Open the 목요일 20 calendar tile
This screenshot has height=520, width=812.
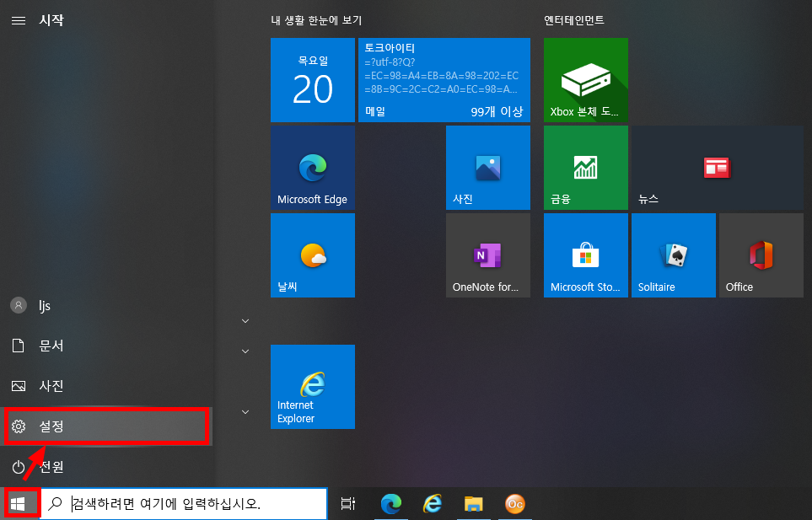pyautogui.click(x=312, y=80)
